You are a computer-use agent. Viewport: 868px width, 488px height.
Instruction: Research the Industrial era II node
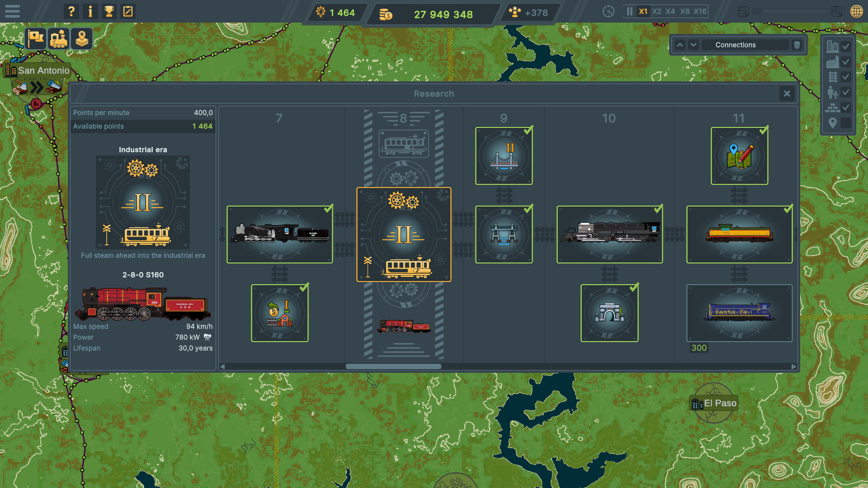coord(404,234)
